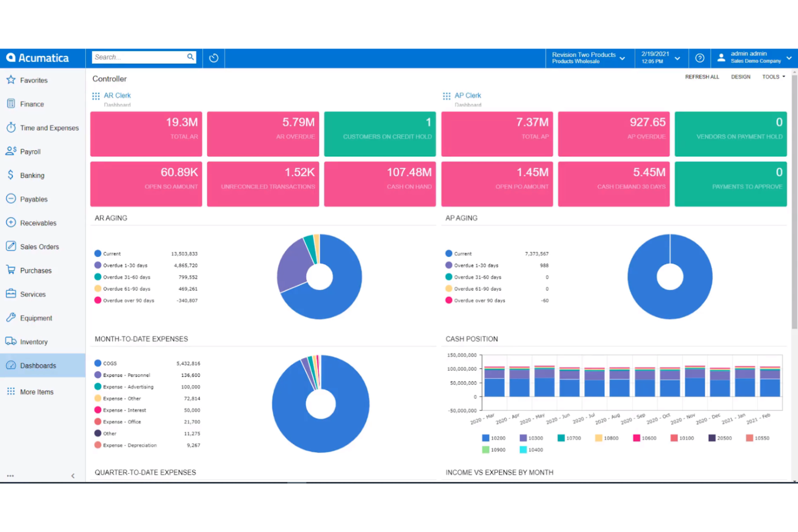Select Inventory in the navigation menu

[x=43, y=342]
